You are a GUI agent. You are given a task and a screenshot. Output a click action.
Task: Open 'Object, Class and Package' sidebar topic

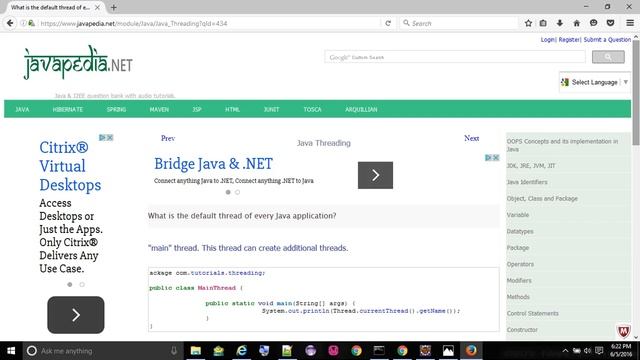(x=542, y=198)
